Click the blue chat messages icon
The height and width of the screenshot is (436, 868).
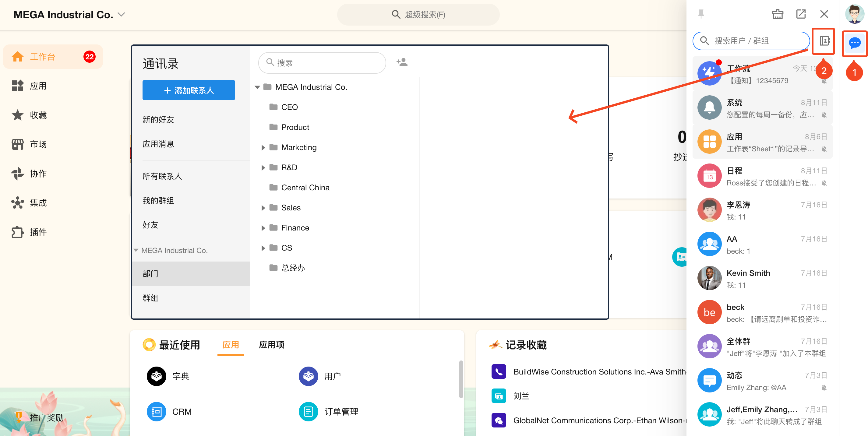854,43
